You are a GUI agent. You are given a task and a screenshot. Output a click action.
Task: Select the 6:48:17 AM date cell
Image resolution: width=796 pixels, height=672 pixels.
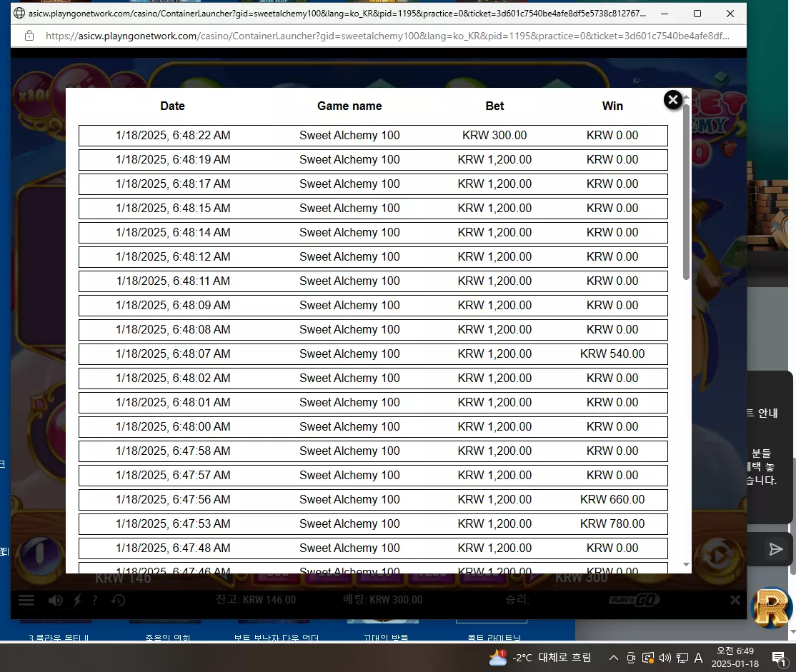[173, 184]
